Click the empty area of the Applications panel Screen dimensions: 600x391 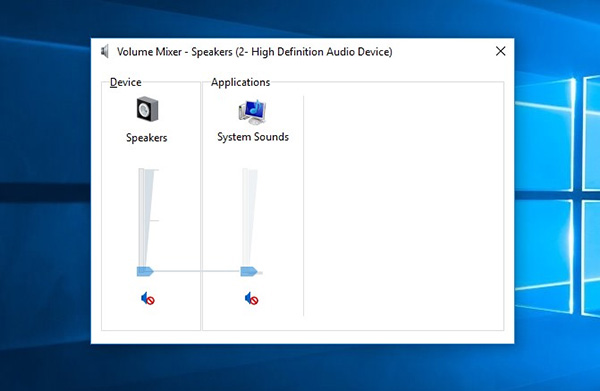pos(404,207)
